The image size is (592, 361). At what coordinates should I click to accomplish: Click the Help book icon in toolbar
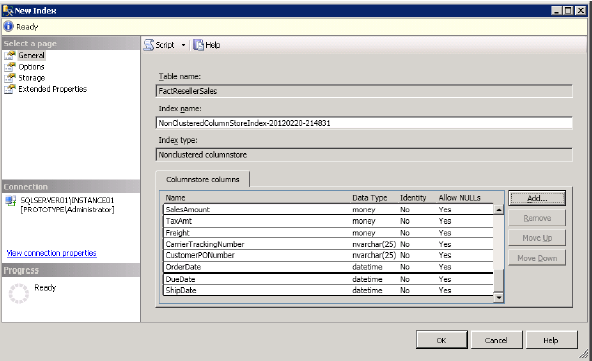click(x=198, y=45)
